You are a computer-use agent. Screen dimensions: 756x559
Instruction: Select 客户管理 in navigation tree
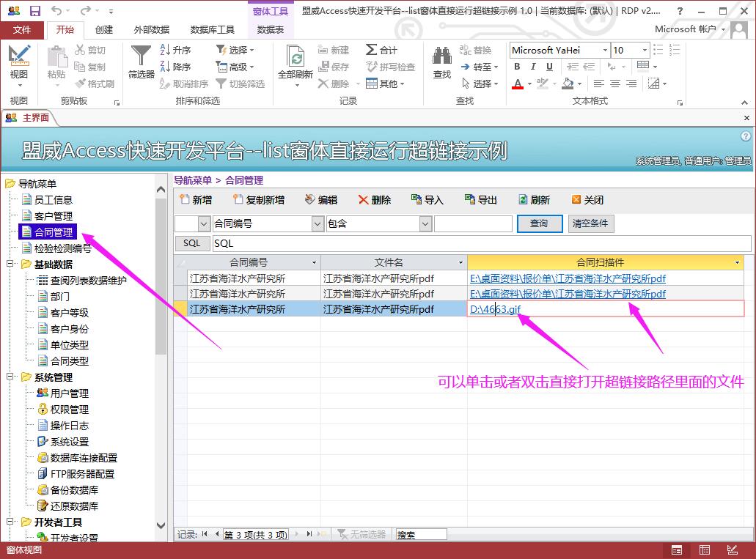pyautogui.click(x=53, y=216)
